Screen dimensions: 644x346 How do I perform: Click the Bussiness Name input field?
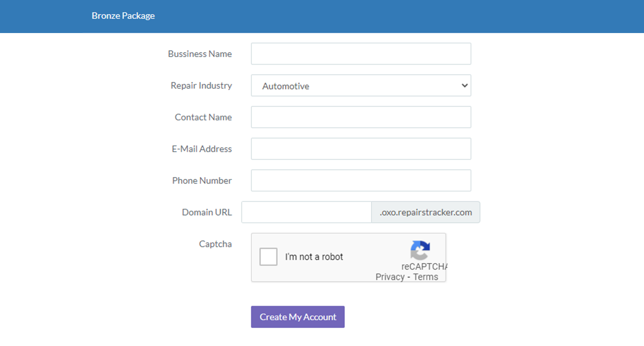[x=361, y=54]
